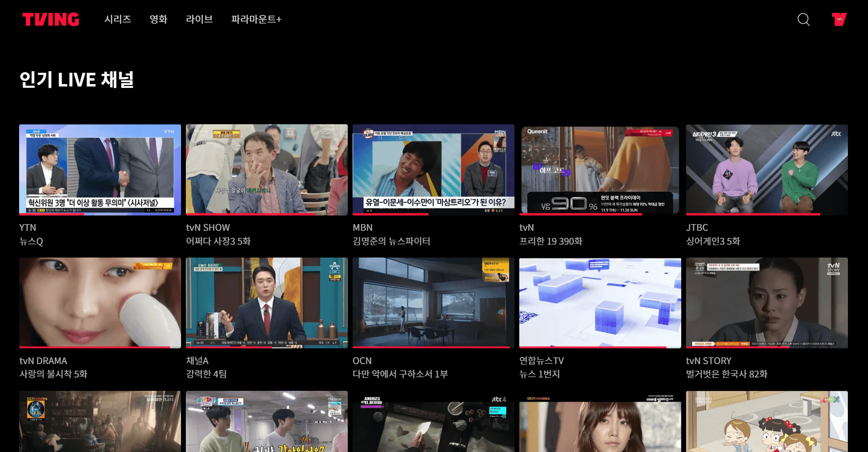Click the tvN SHOW channel name
This screenshot has height=452, width=868.
(x=208, y=227)
